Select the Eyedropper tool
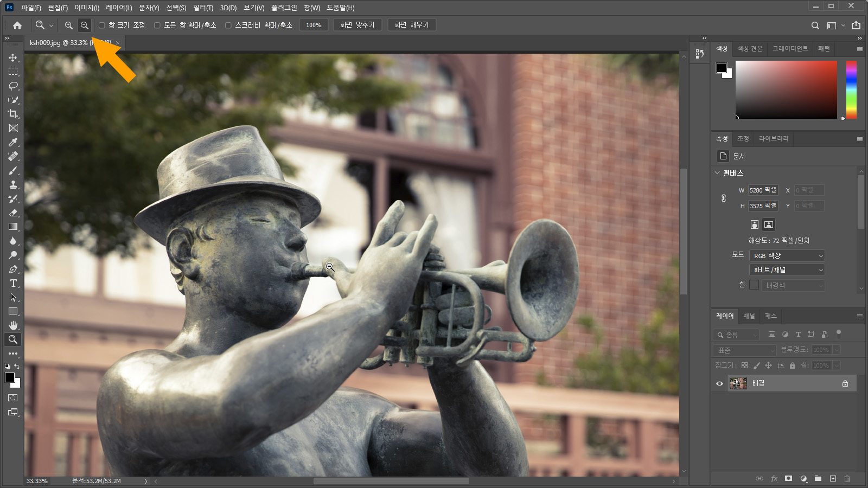Image resolution: width=868 pixels, height=488 pixels. (13, 142)
